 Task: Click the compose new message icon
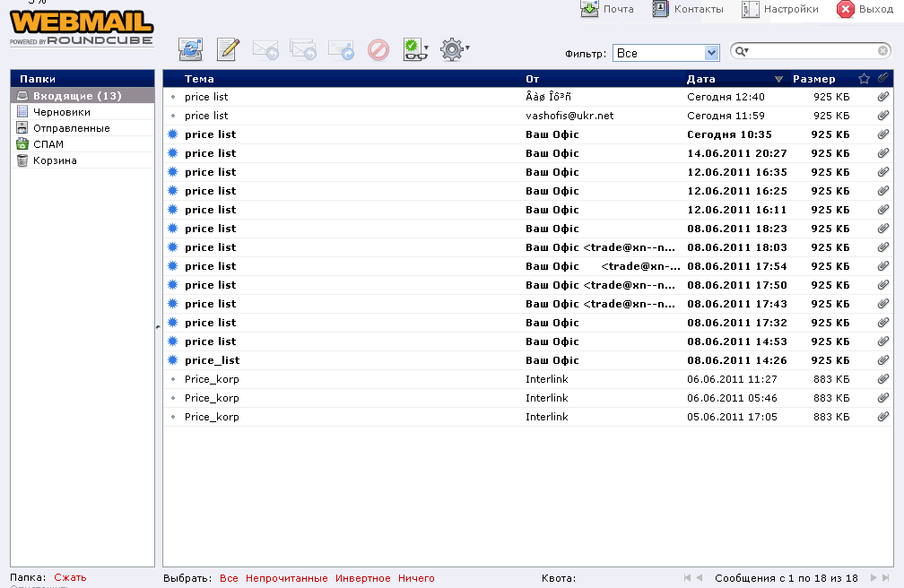tap(228, 50)
